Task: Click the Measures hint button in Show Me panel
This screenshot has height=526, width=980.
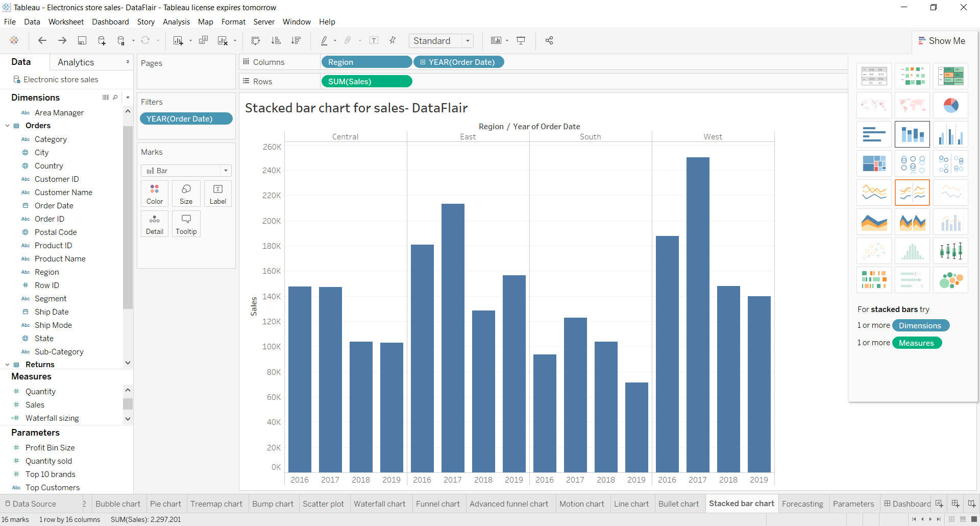Action: pos(917,343)
